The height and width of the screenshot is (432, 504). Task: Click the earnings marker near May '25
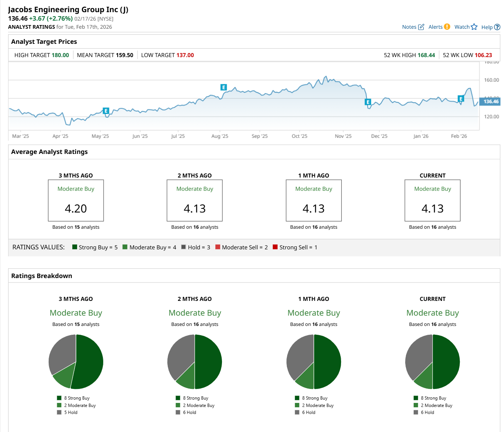pos(106,111)
